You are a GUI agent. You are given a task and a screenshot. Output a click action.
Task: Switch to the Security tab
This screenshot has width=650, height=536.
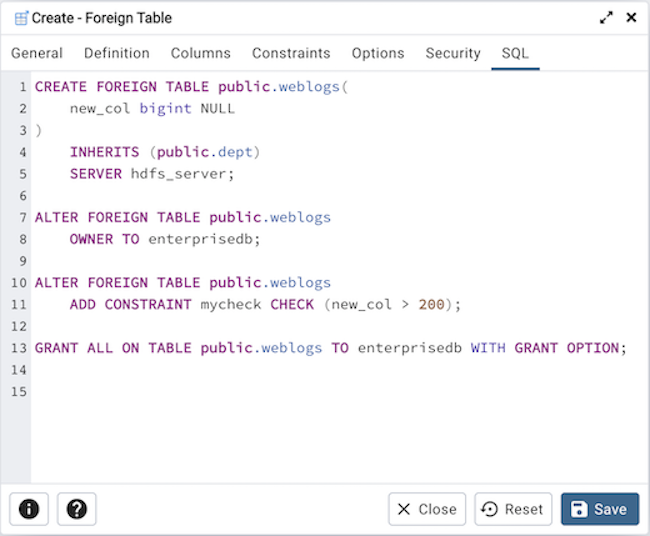point(453,53)
